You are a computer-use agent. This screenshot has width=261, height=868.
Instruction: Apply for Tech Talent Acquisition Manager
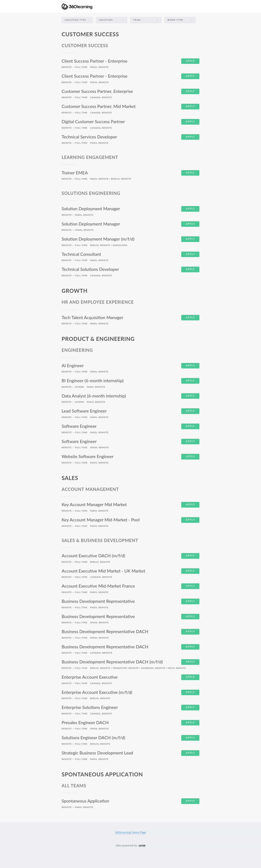click(x=190, y=317)
